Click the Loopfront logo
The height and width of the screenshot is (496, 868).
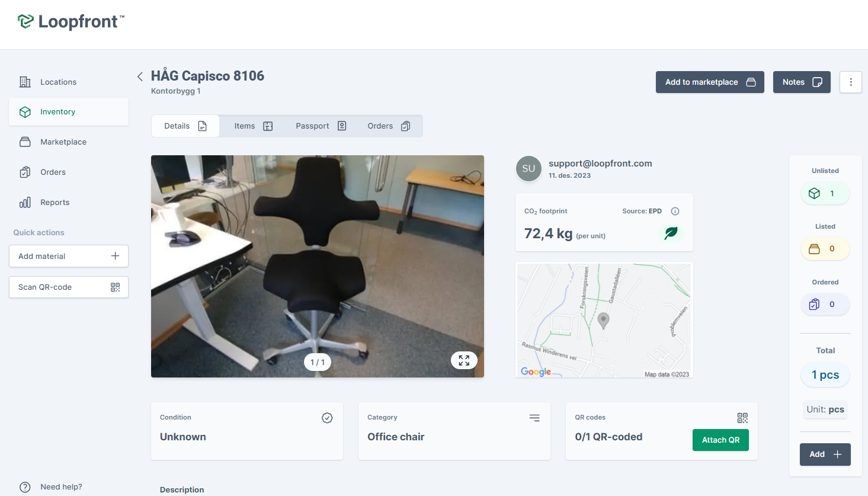click(x=71, y=22)
